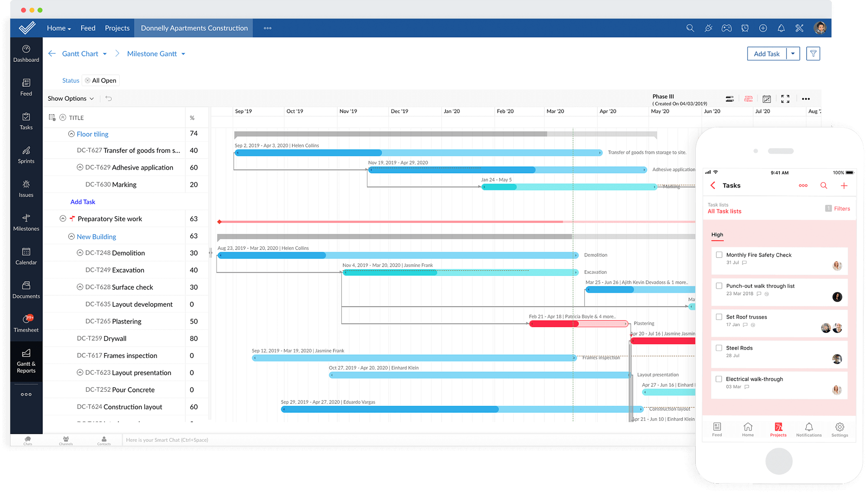The height and width of the screenshot is (493, 868).
Task: Open Dashboard in the sidebar
Action: [x=26, y=54]
